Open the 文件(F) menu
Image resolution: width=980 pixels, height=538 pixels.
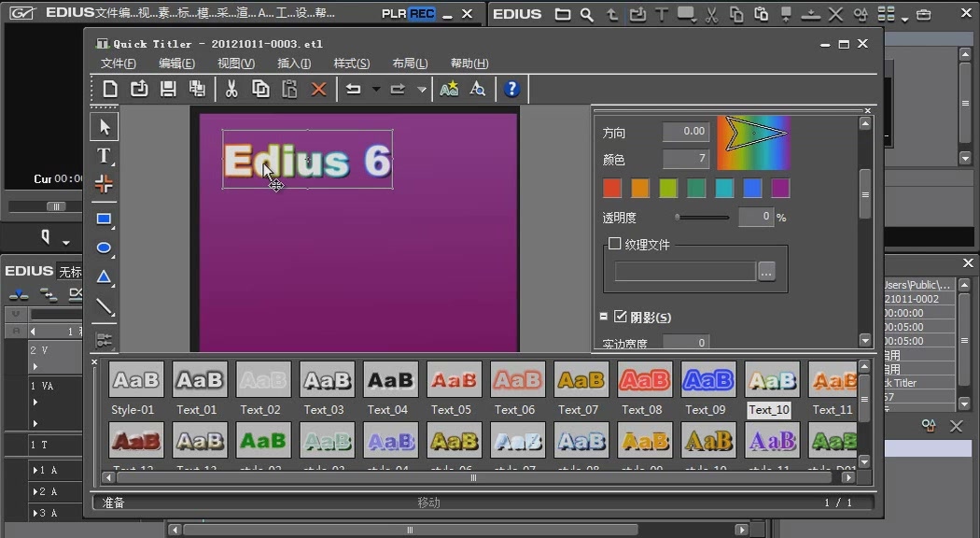tap(119, 64)
